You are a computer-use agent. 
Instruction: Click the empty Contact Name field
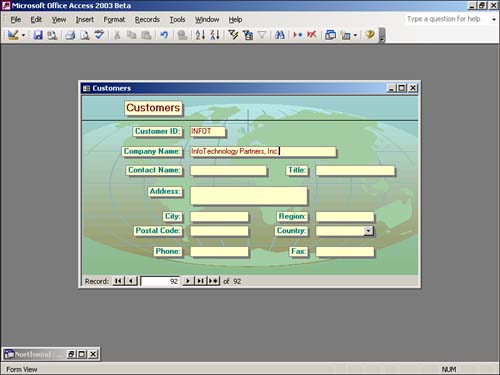pyautogui.click(x=228, y=170)
